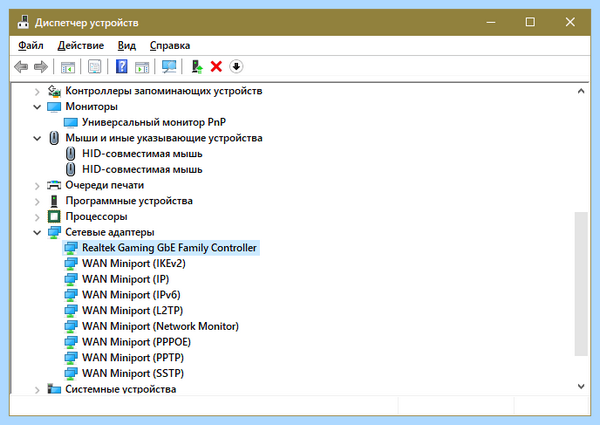
Task: Click the red X Uninstall device icon
Action: tap(216, 67)
